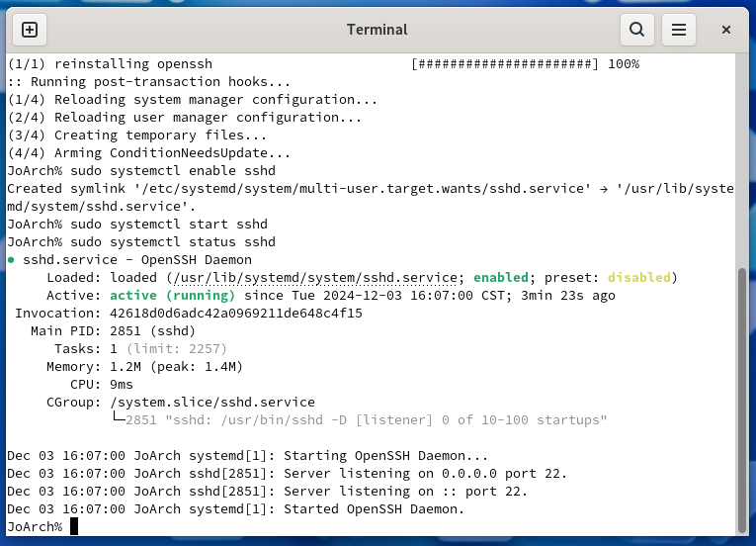The image size is (756, 546).
Task: Click the 100% progress bar of hashes
Action: pyautogui.click(x=504, y=64)
